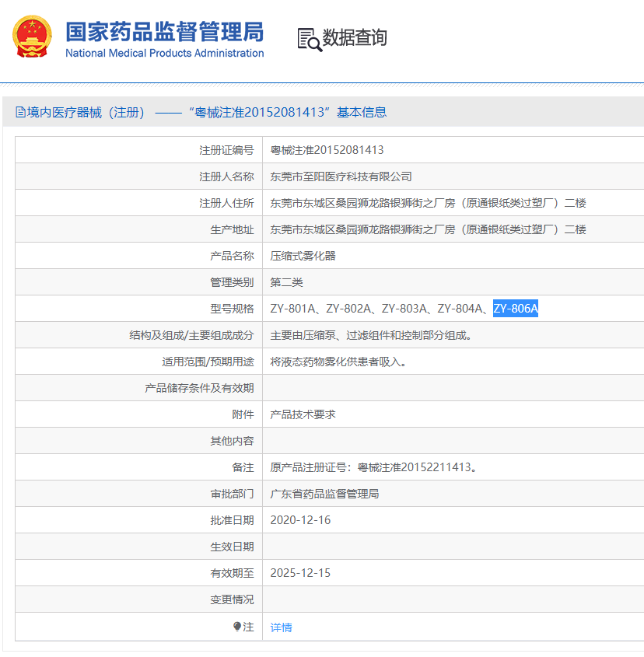Click the remark 原产品注册证号 value
Screen dimensions: 644x657
pyautogui.click(x=373, y=467)
